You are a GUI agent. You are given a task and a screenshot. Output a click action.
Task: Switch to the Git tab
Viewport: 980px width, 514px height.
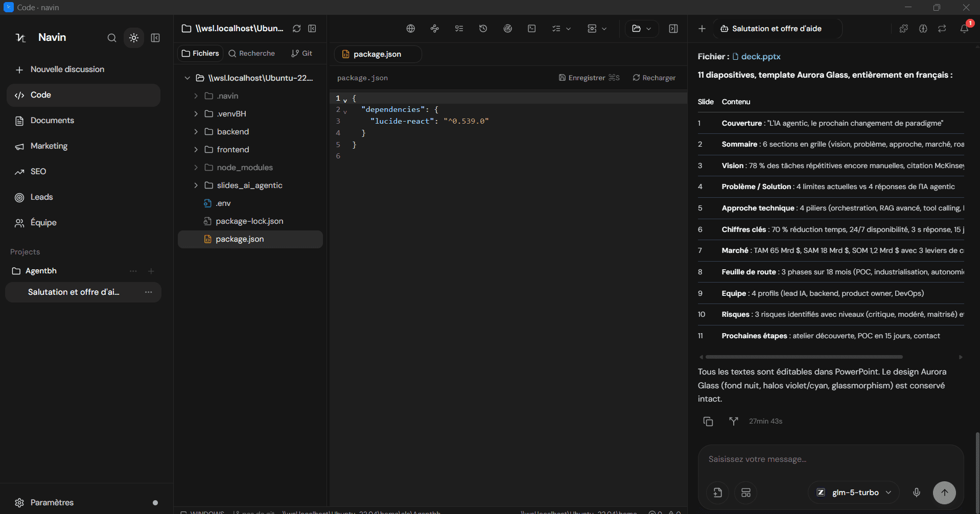[302, 53]
